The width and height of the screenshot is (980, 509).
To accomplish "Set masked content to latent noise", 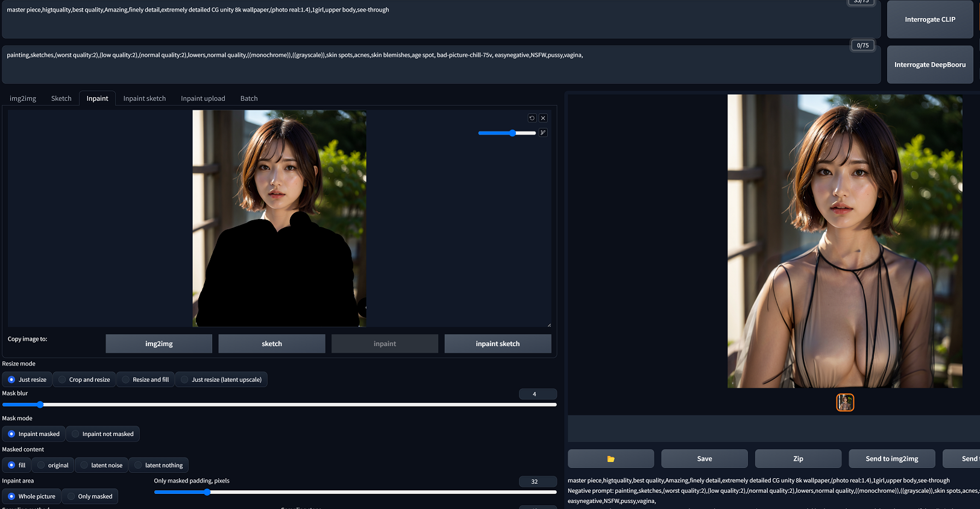I will (101, 466).
